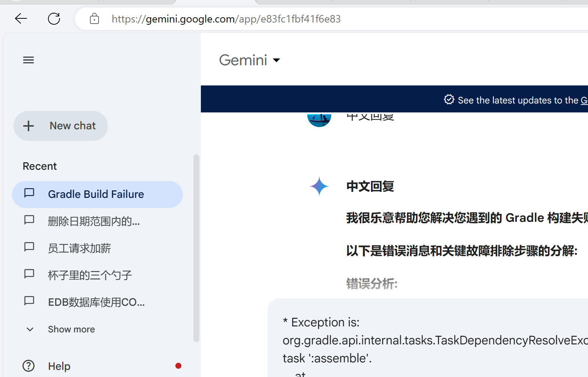Collapse the sidebar via hamburger menu

pos(28,60)
